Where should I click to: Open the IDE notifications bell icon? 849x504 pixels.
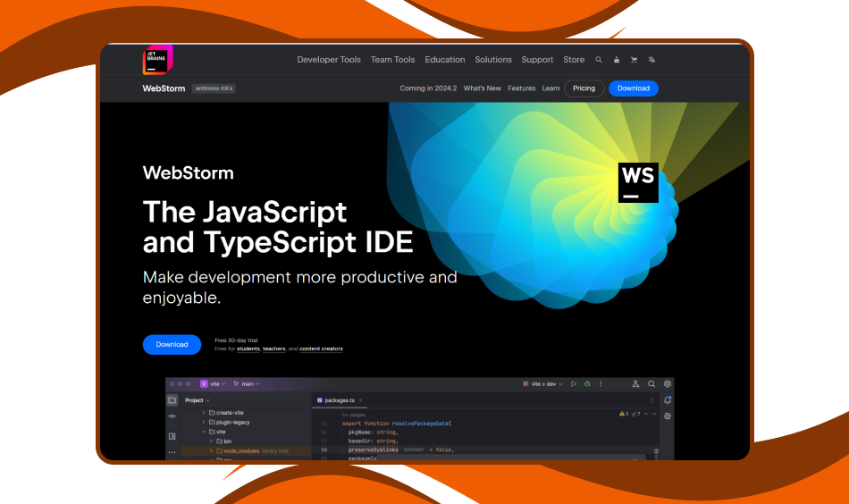point(668,400)
